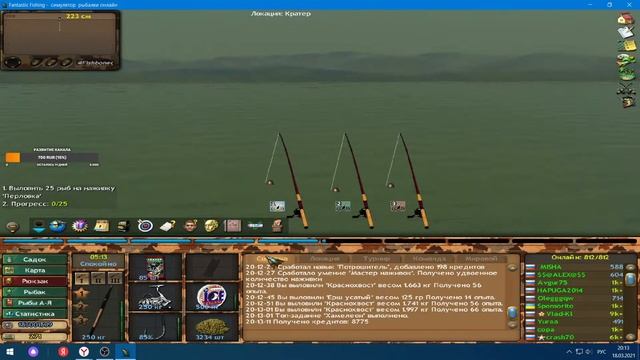Click the OBS recorder icon in taskbar
Viewport: 640px width, 360px height.
(104, 351)
